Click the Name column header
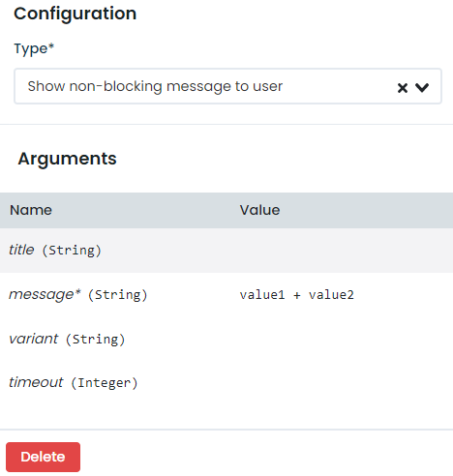The width and height of the screenshot is (453, 476). tap(31, 210)
